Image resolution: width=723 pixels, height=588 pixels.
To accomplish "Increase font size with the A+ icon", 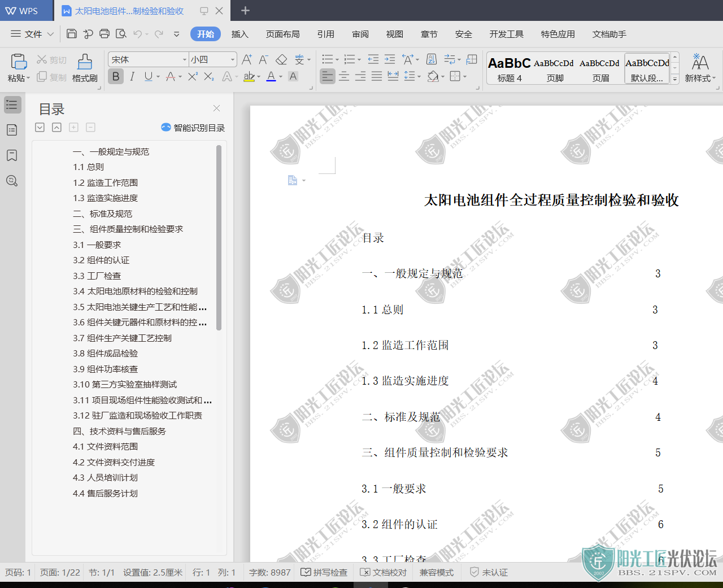I will click(247, 59).
